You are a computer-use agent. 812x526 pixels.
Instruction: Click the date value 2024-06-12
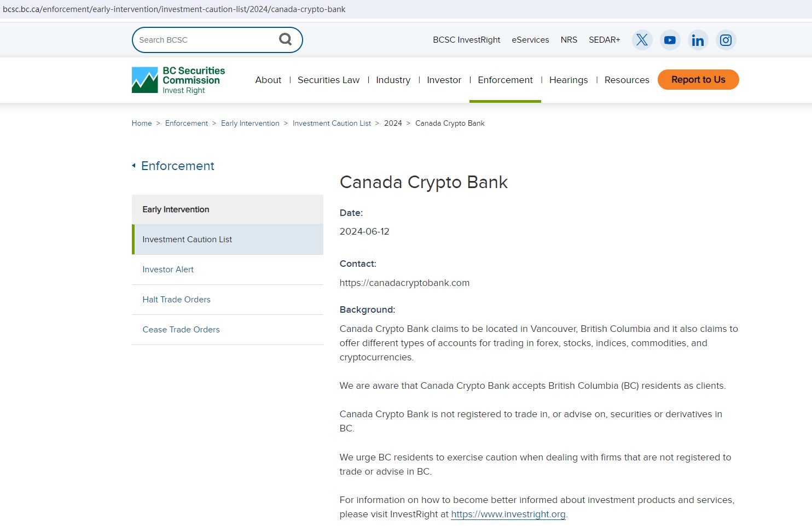364,231
